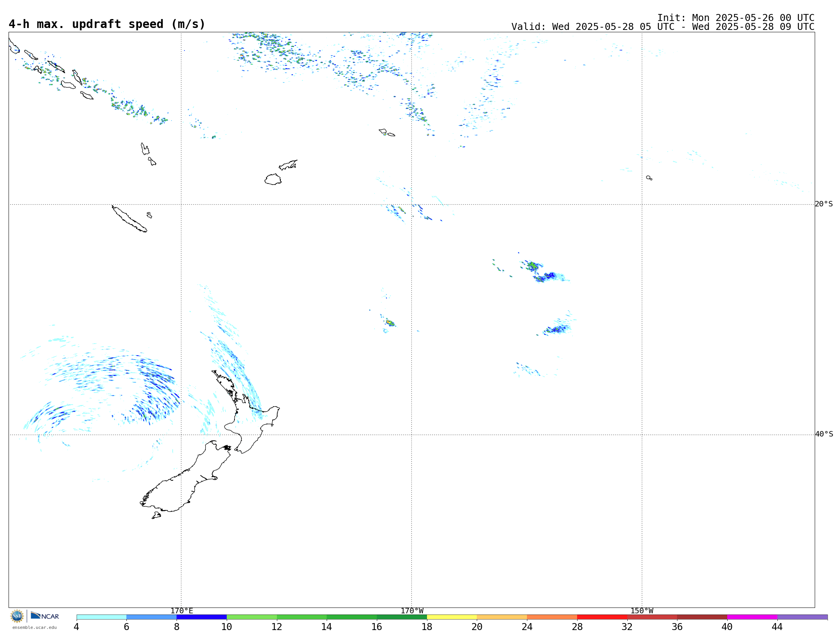The height and width of the screenshot is (632, 840).
Task: Click the colorbar label '10'
Action: [x=227, y=627]
